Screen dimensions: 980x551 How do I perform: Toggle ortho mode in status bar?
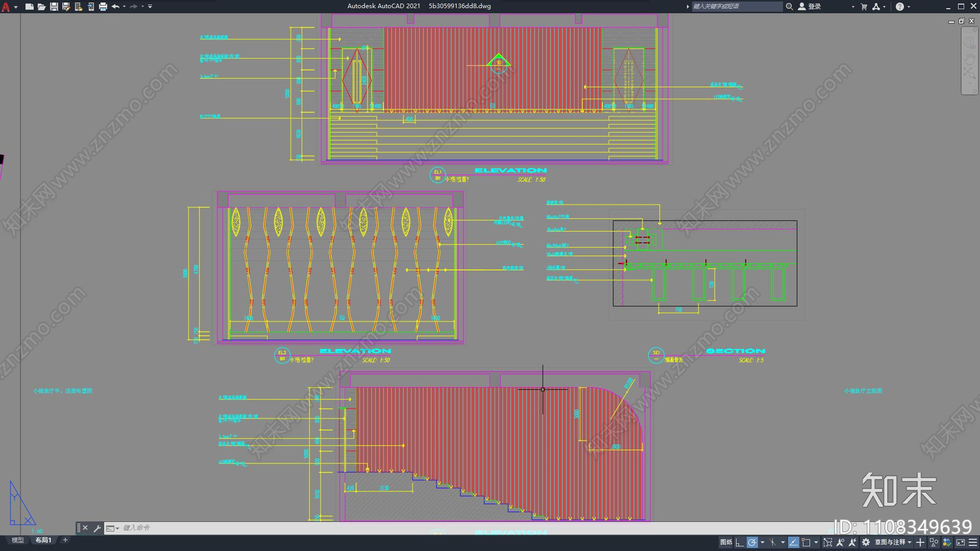[739, 542]
